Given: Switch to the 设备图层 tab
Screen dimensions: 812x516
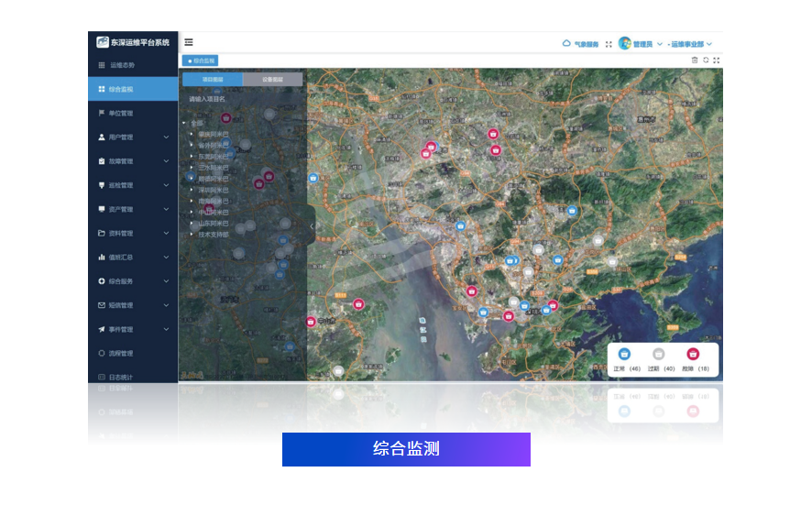Looking at the screenshot, I should tap(272, 80).
